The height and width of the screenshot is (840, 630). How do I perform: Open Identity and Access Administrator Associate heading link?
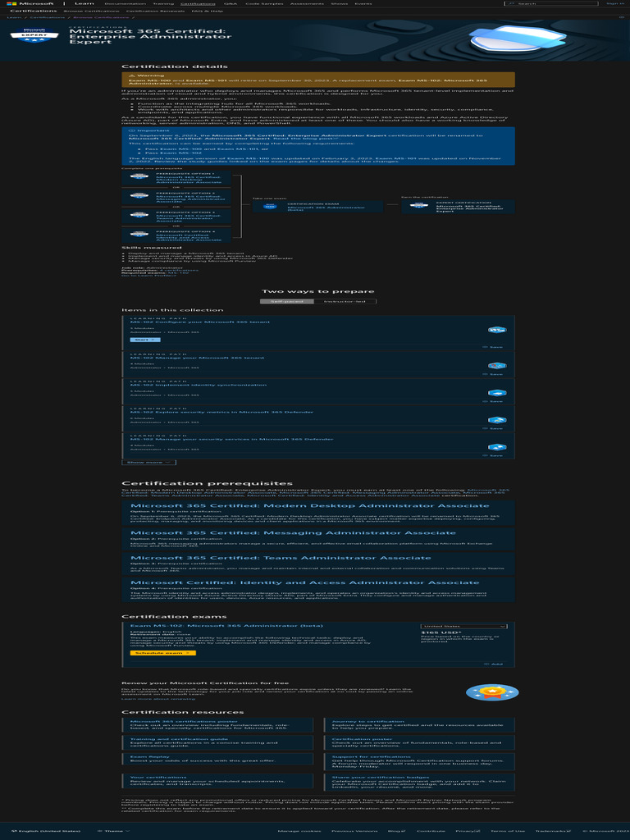click(x=305, y=582)
